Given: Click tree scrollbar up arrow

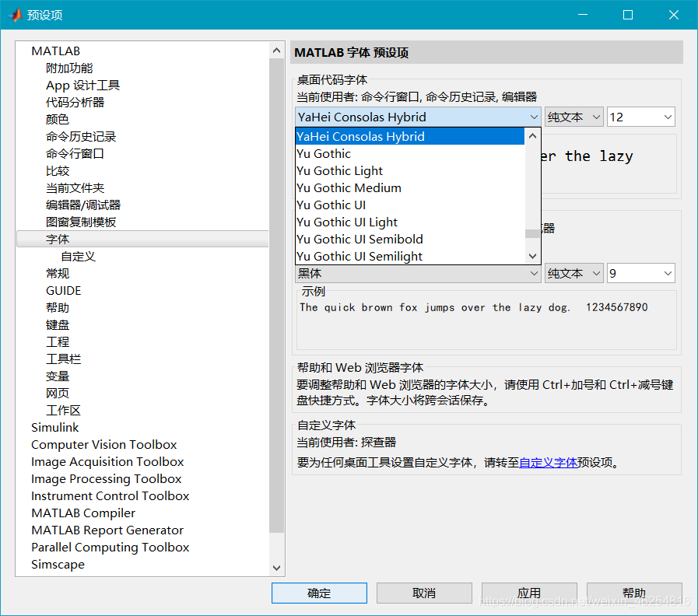Looking at the screenshot, I should [276, 51].
